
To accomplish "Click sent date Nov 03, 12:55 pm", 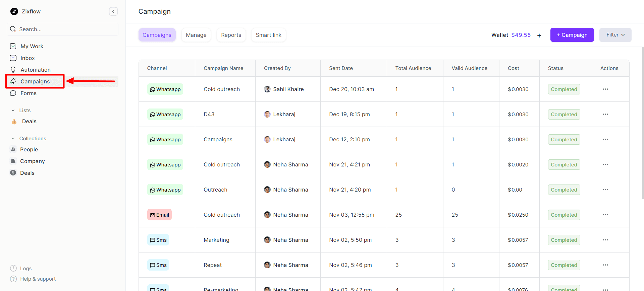I will (352, 215).
